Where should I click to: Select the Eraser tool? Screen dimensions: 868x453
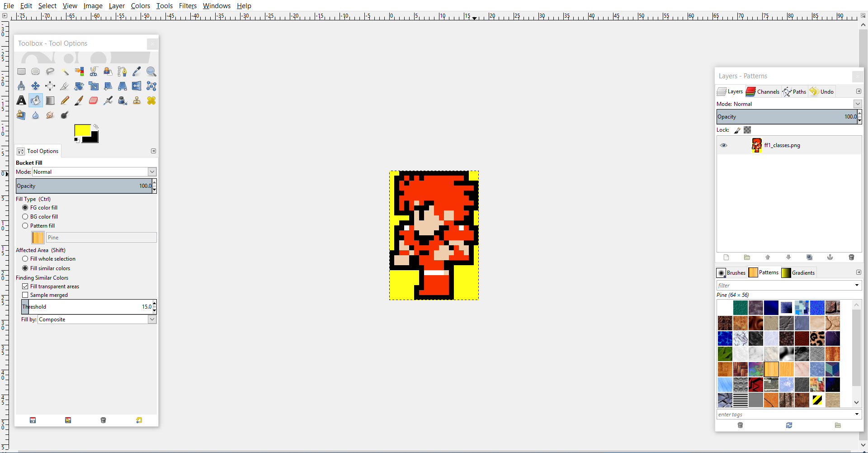coord(94,100)
